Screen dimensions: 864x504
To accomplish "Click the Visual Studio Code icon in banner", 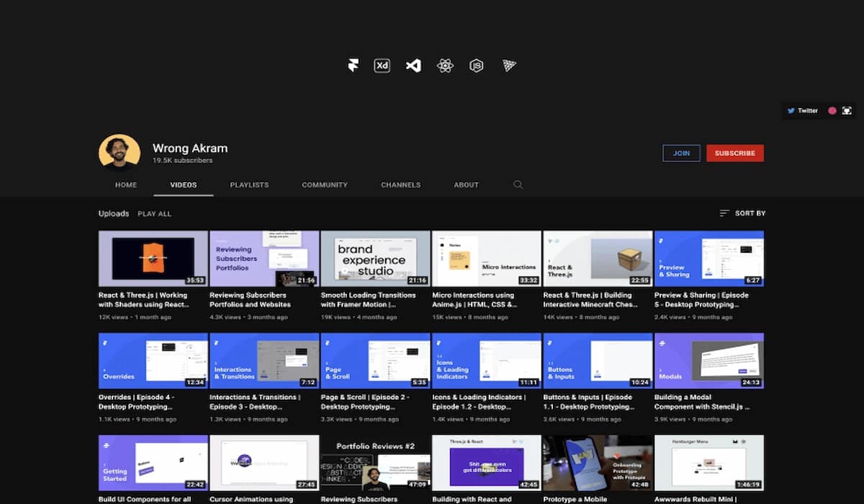I will (413, 66).
